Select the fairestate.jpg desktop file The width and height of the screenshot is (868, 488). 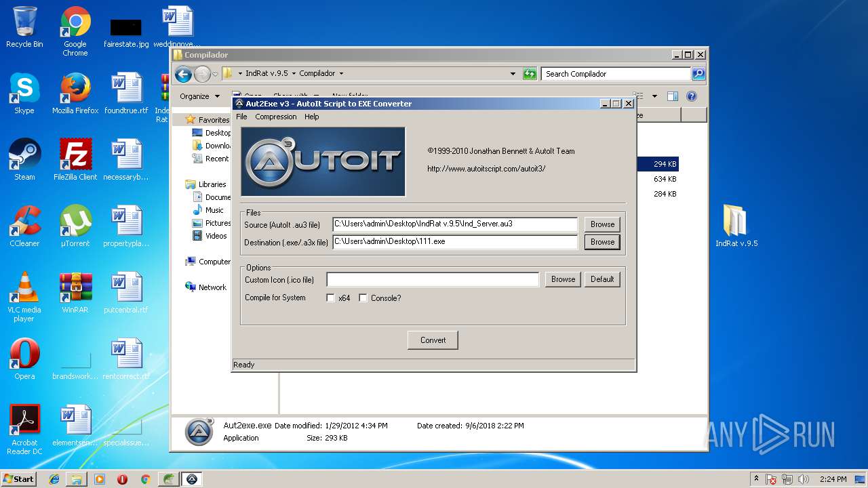(126, 31)
